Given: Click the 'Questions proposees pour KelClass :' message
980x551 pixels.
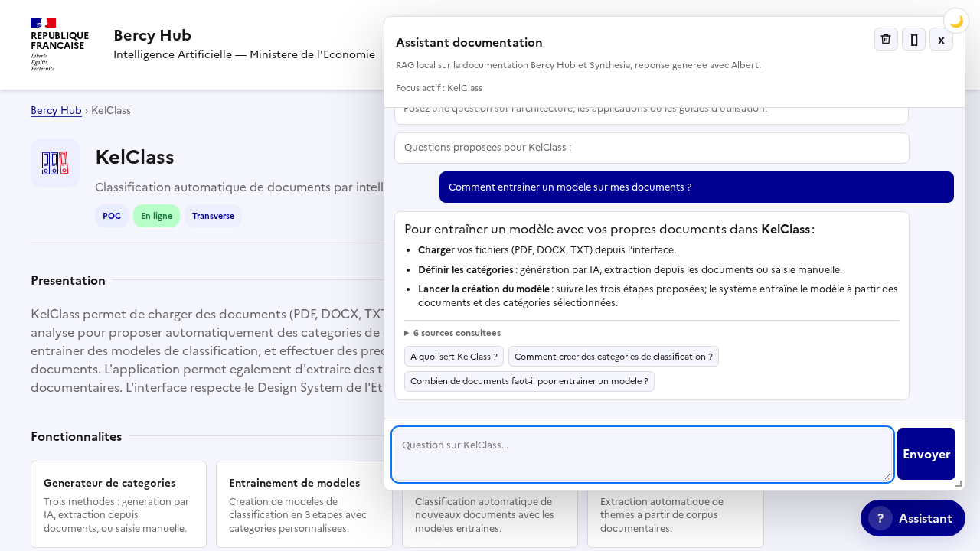Looking at the screenshot, I should click(652, 148).
